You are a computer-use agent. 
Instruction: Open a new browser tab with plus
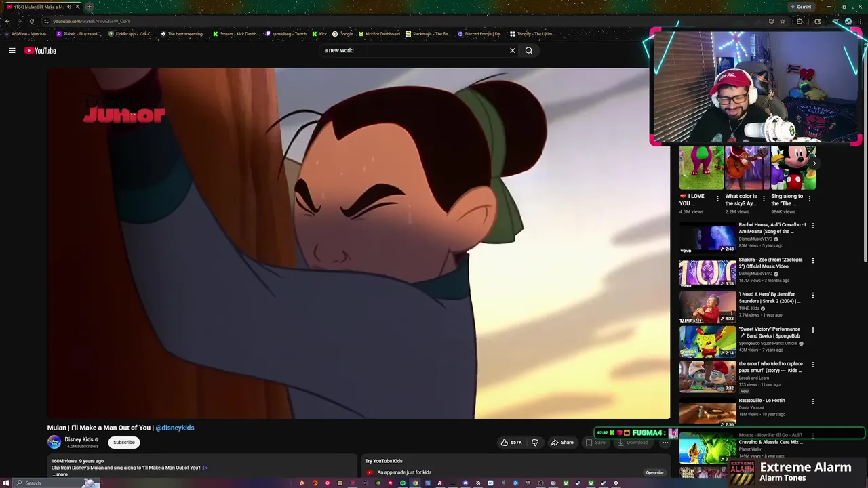click(89, 7)
